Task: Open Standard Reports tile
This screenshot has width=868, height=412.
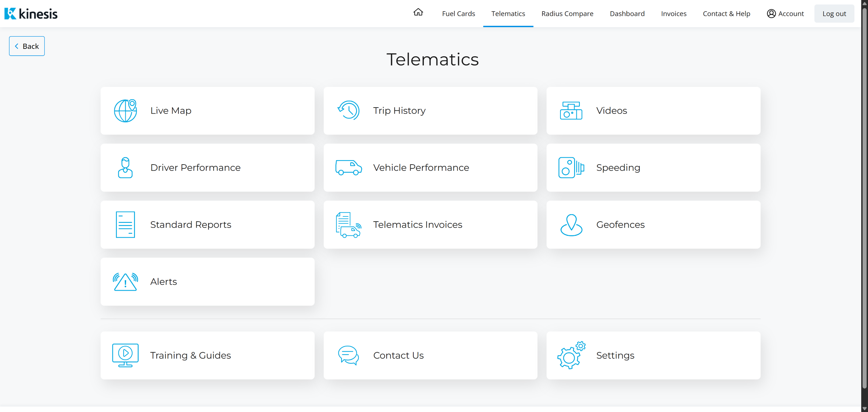Action: click(x=207, y=225)
